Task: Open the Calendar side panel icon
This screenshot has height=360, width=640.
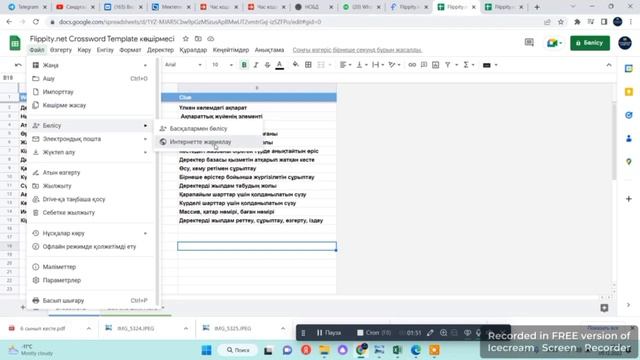Action: click(629, 69)
